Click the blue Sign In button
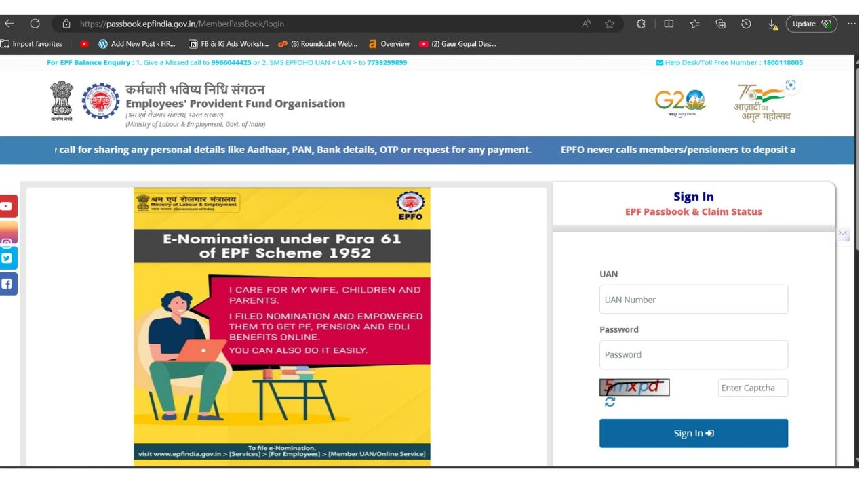The width and height of the screenshot is (868, 488). click(694, 433)
